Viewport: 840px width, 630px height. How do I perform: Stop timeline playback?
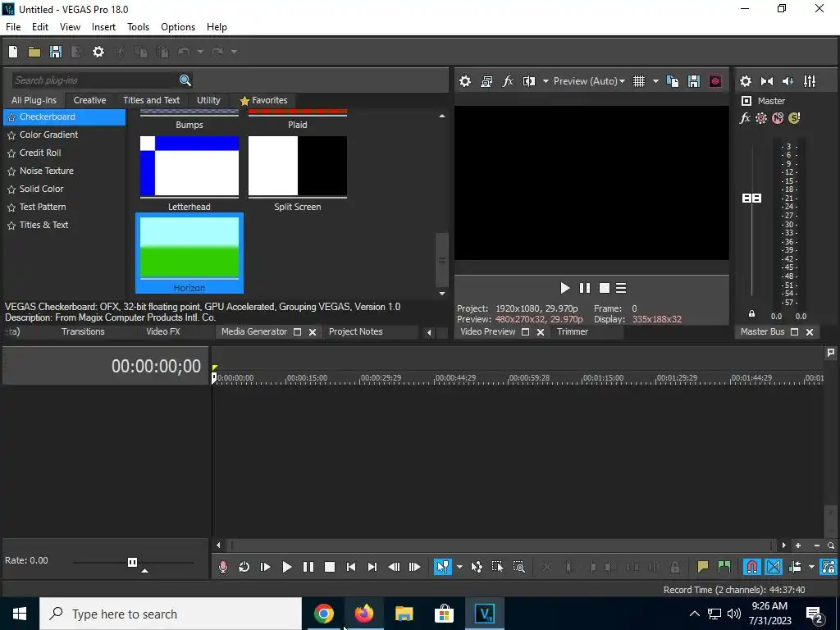coord(330,567)
